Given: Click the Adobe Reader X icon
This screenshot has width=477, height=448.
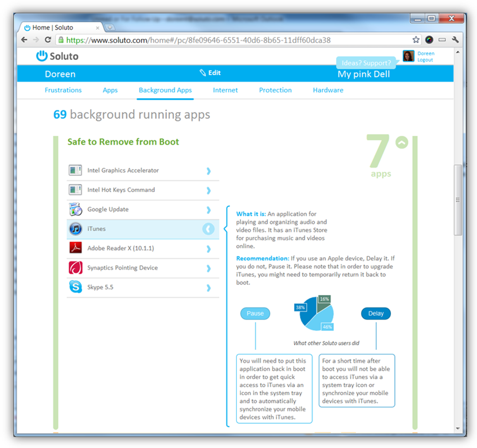Looking at the screenshot, I should click(x=75, y=248).
